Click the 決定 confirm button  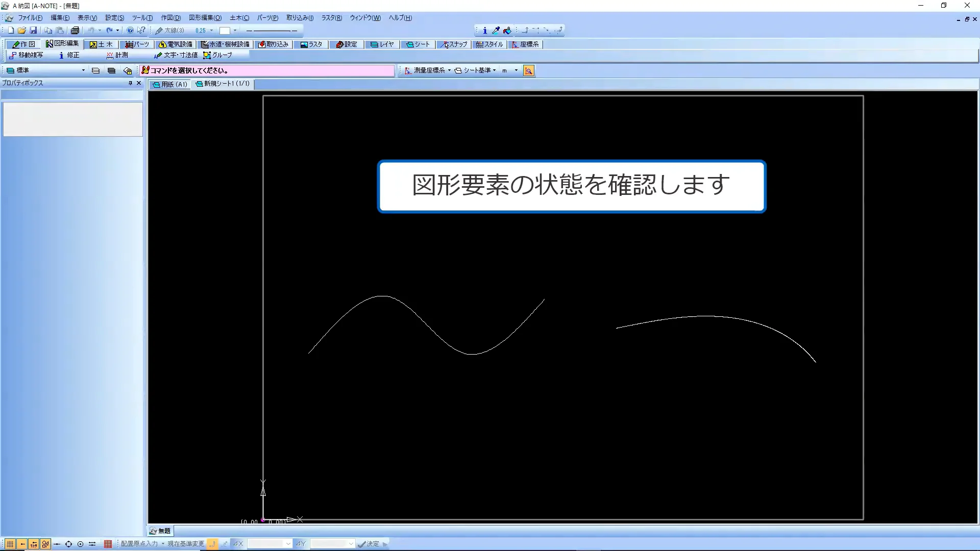coord(369,544)
